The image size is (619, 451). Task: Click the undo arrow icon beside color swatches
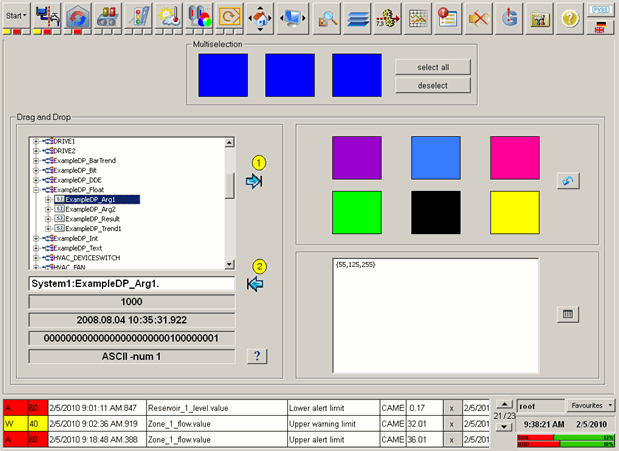tap(566, 179)
